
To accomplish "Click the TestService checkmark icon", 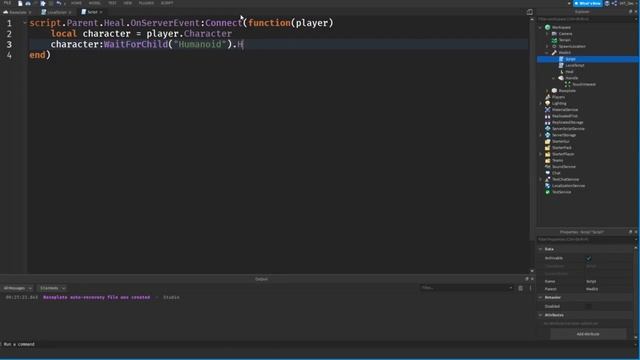I will 548,192.
